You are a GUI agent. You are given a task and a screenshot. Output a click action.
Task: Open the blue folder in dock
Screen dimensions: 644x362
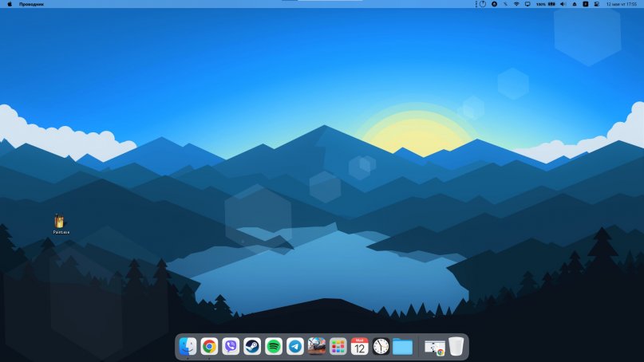pos(402,347)
